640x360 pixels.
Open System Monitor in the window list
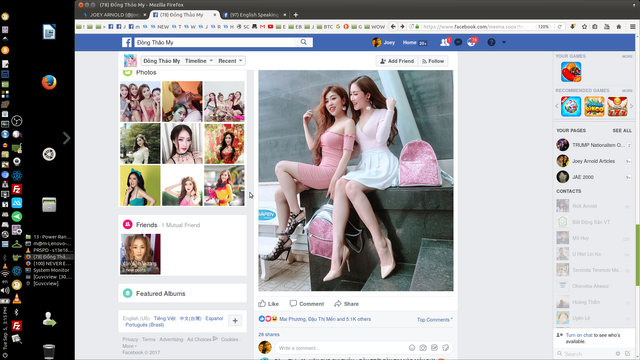click(x=48, y=270)
